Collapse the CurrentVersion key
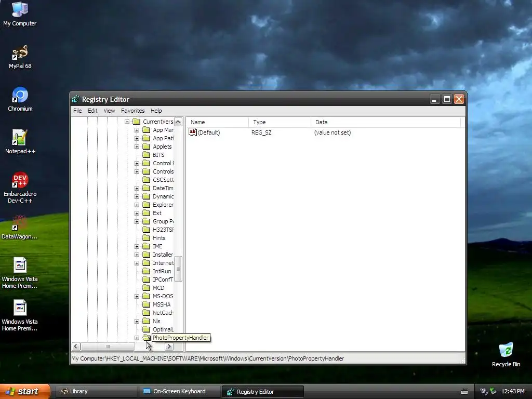 pyautogui.click(x=127, y=122)
